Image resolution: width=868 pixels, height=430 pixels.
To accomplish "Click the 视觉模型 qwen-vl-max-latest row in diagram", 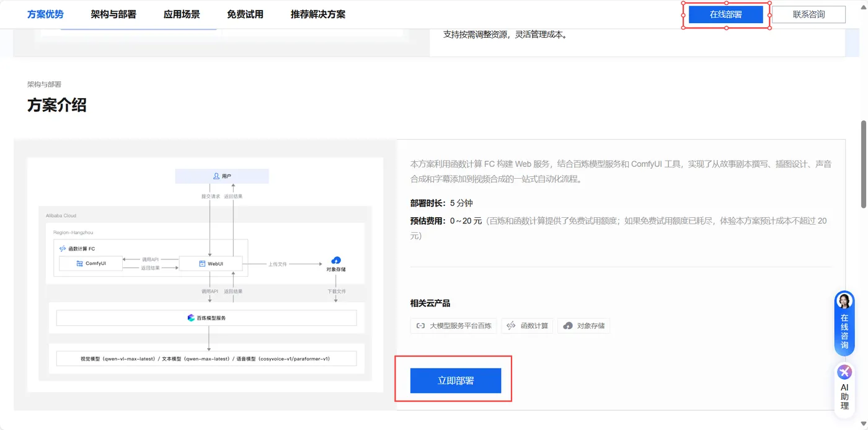I will (x=206, y=359).
